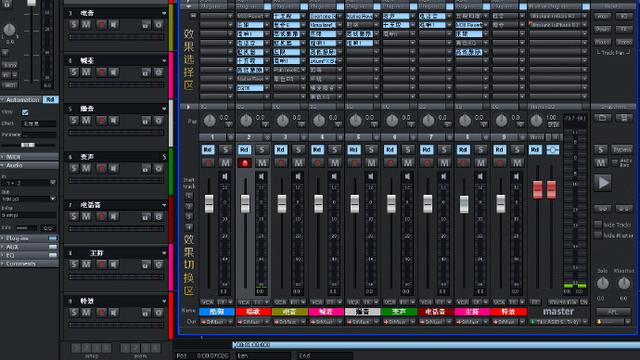
Task: Click the lock icon on track 4
Action: pyautogui.click(x=146, y=73)
